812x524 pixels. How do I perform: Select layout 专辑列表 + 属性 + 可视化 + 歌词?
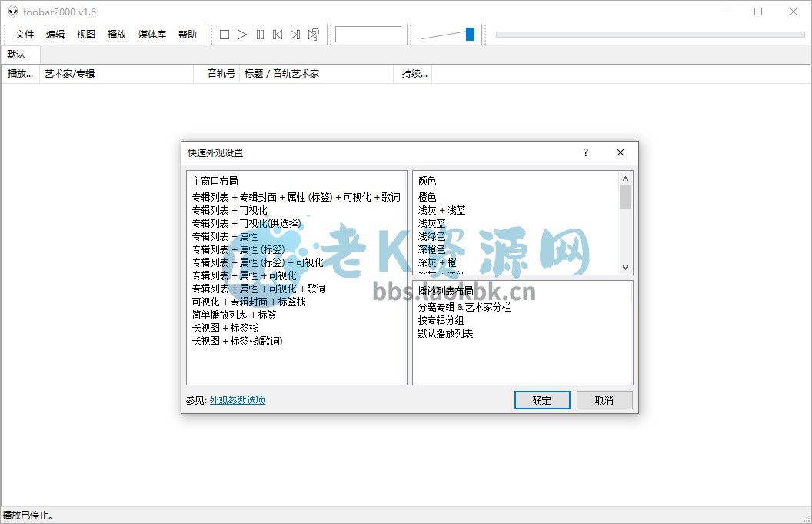pyautogui.click(x=259, y=289)
